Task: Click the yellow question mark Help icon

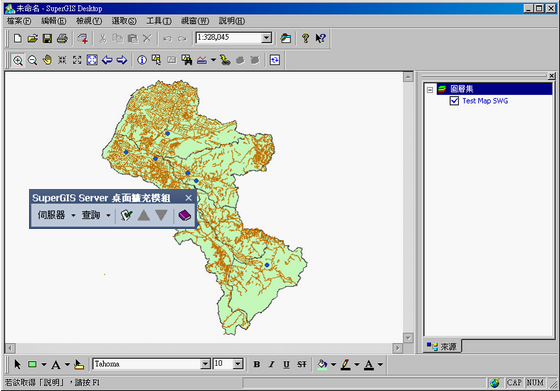Action: 305,38
